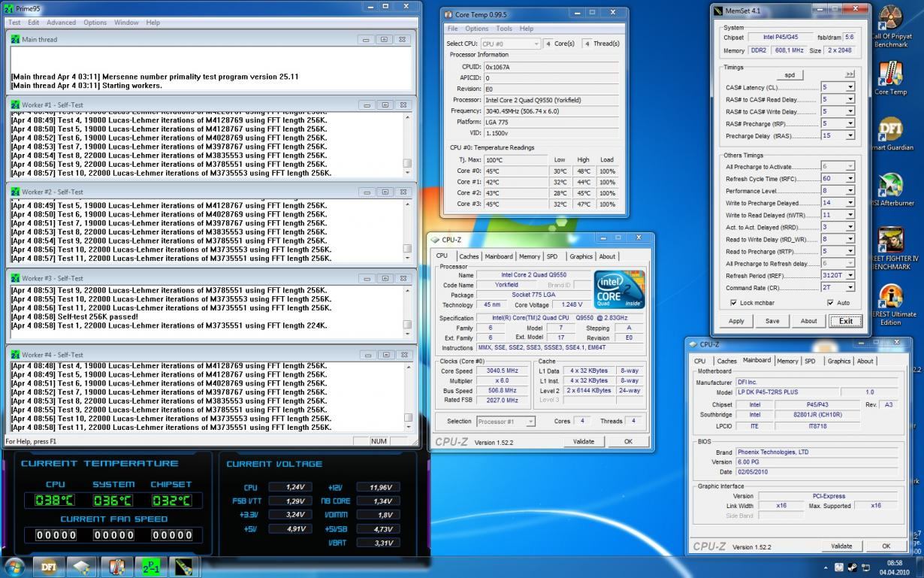924x578 pixels.
Task: Click Save button in MemSet
Action: tap(772, 321)
